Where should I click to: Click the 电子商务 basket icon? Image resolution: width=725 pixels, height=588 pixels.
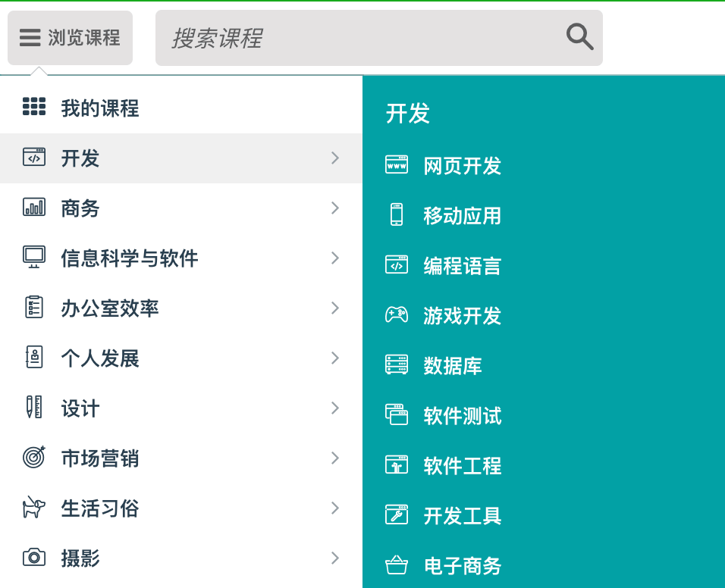397,565
